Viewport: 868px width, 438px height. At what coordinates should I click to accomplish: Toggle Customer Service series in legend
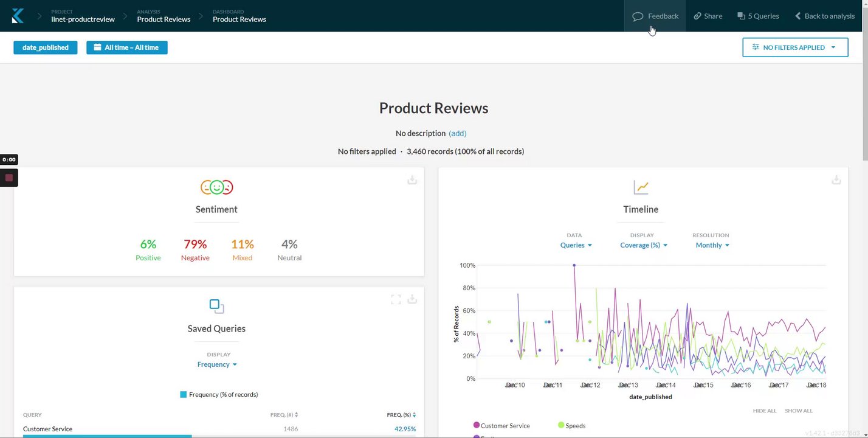coord(501,426)
